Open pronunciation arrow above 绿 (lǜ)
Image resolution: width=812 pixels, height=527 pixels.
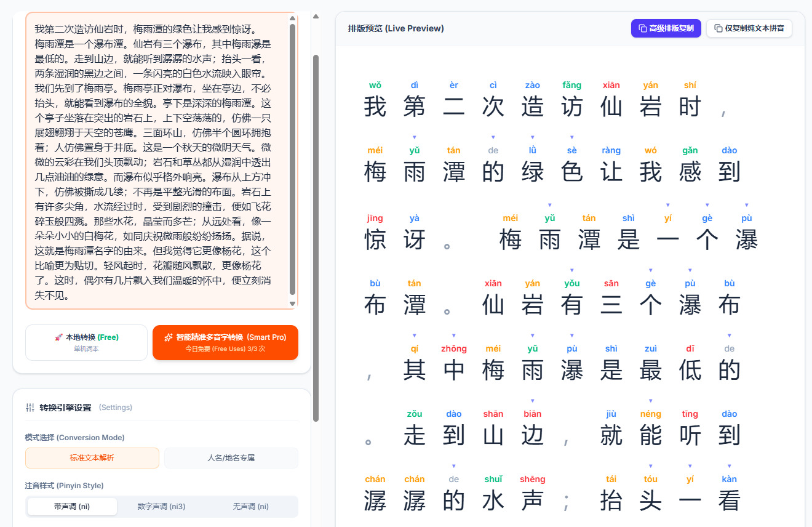pos(533,137)
